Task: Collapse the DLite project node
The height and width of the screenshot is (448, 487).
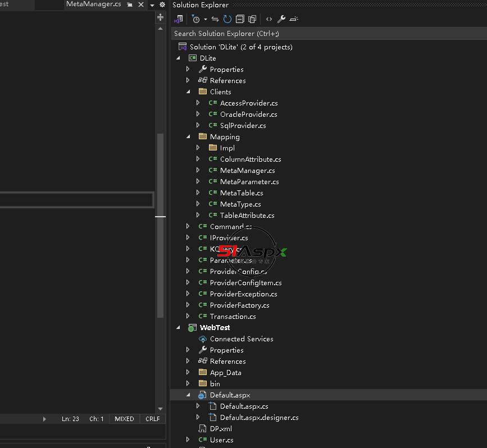Action: click(178, 58)
